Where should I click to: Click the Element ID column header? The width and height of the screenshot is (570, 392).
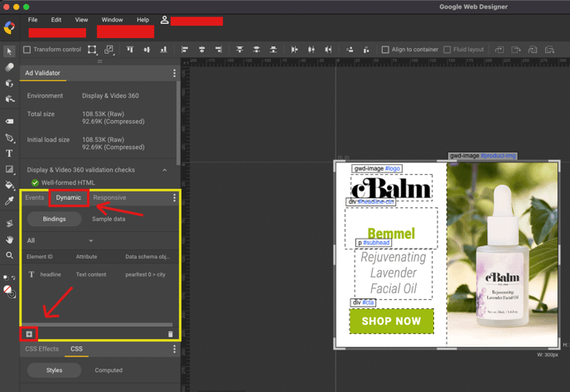point(39,257)
